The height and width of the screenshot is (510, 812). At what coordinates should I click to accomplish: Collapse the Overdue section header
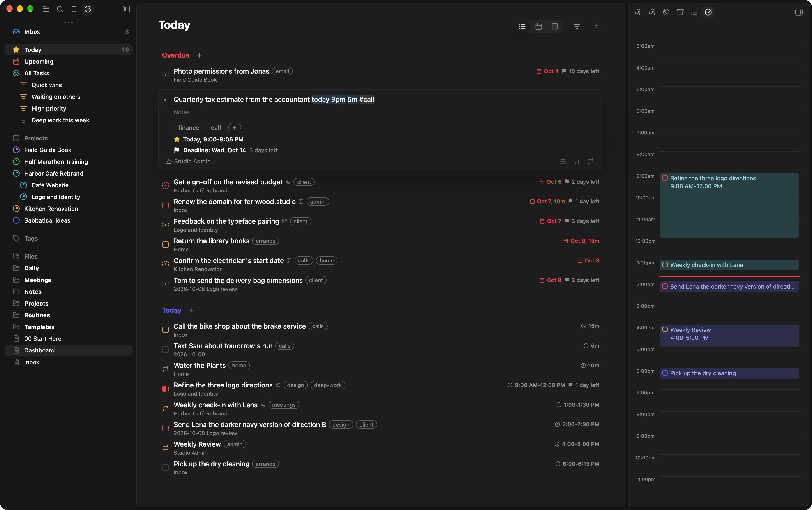pyautogui.click(x=176, y=55)
